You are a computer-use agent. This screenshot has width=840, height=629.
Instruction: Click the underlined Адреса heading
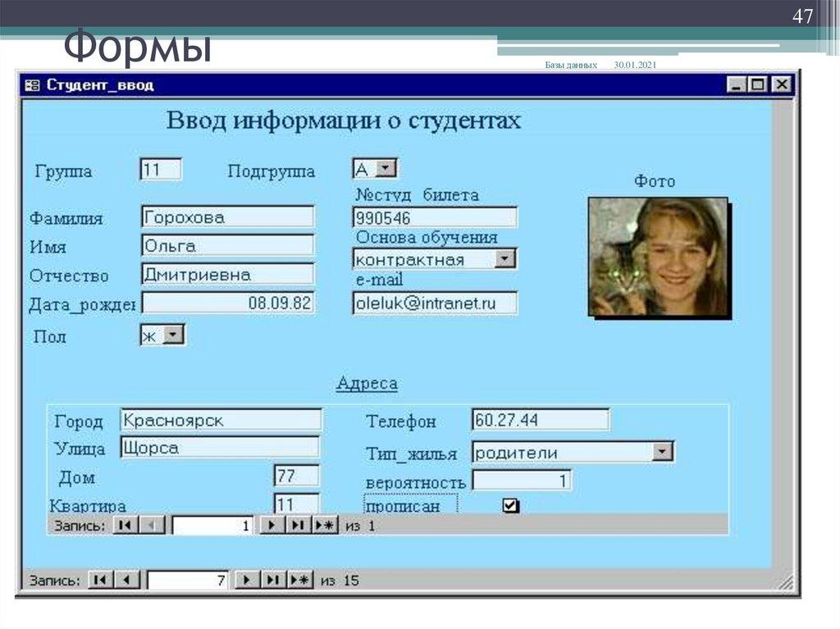[x=367, y=382]
